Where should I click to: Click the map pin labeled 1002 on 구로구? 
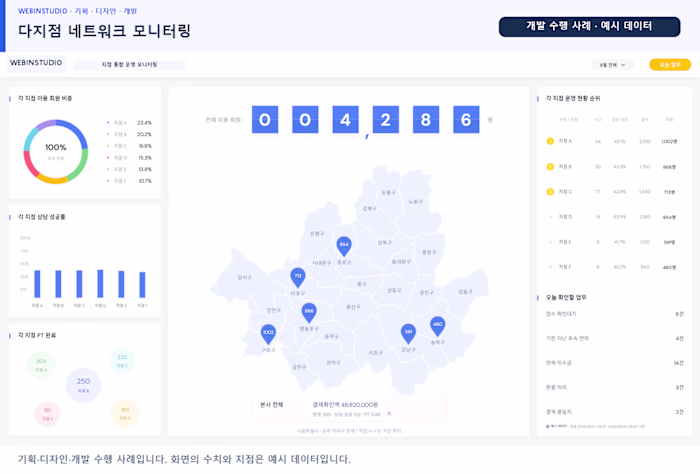[268, 333]
